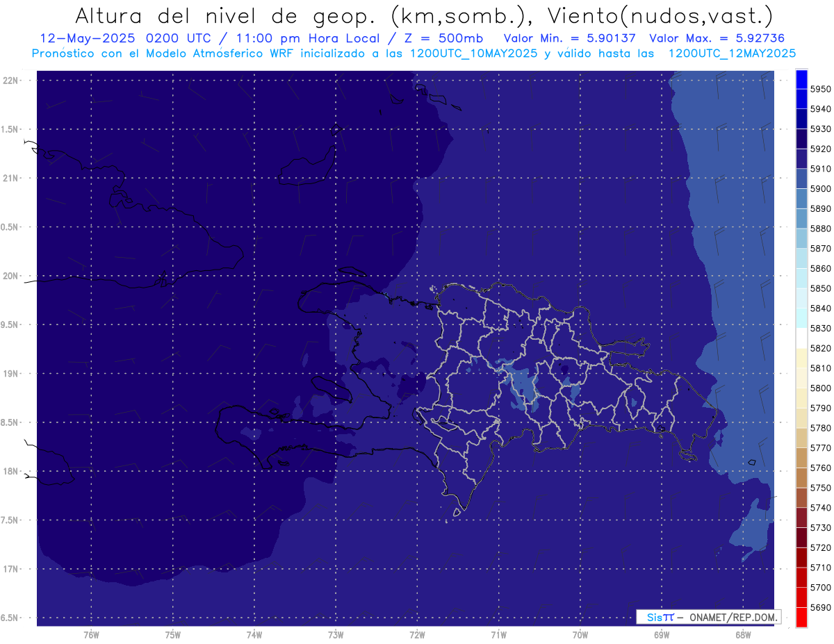Click the 74W longitude axis label
This screenshot has height=644, width=834.
point(254,636)
